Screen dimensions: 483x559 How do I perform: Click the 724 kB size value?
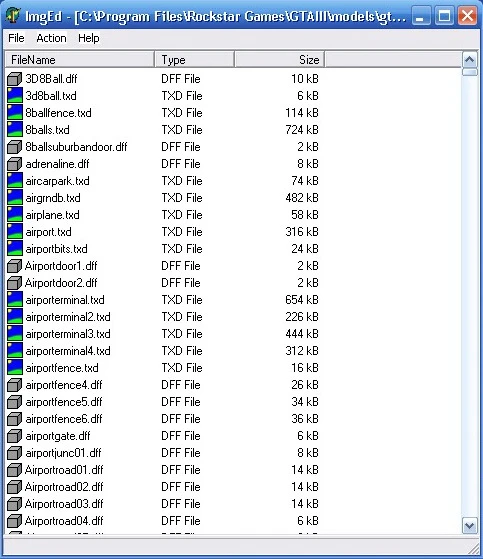click(302, 130)
